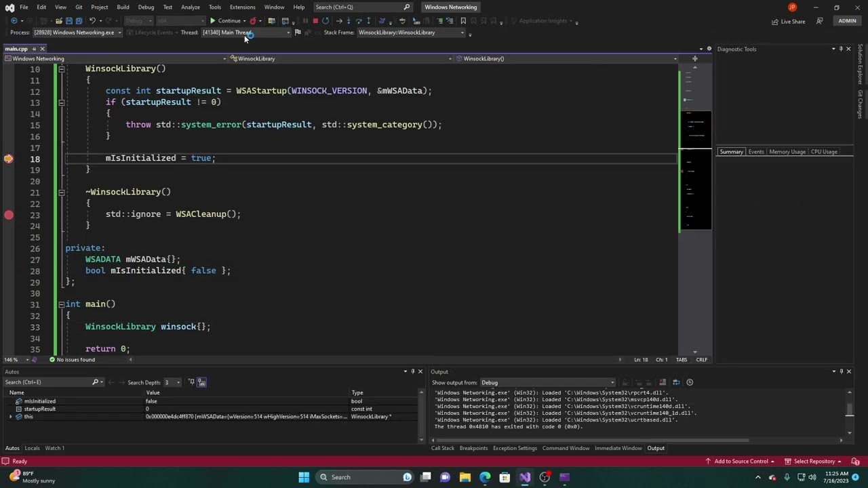Open the Events diagnostics tab
This screenshot has height=488, width=868.
(x=756, y=152)
